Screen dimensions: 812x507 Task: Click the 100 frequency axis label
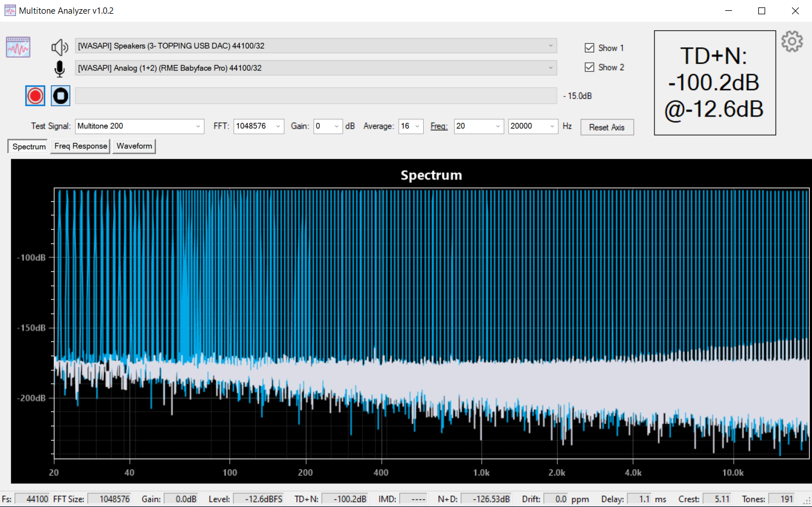tap(230, 473)
